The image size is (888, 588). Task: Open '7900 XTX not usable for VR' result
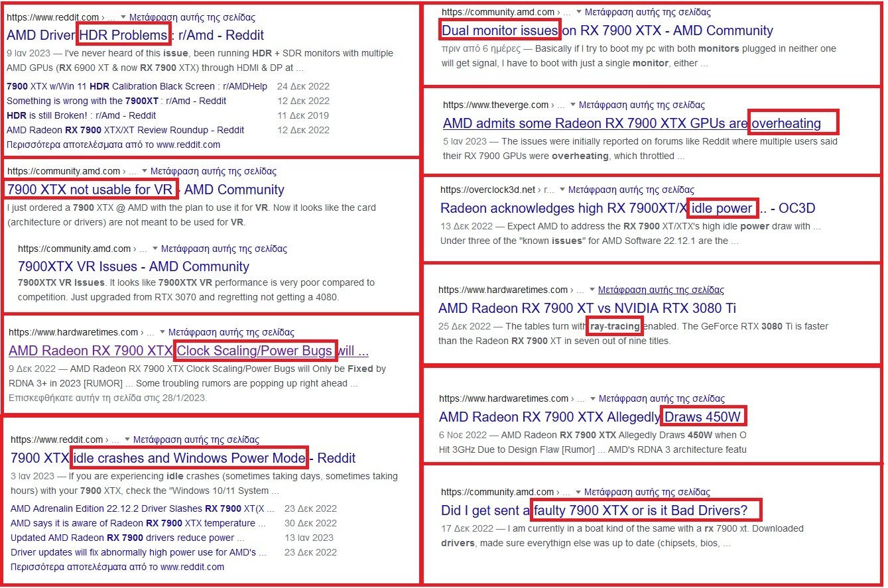coord(146,190)
